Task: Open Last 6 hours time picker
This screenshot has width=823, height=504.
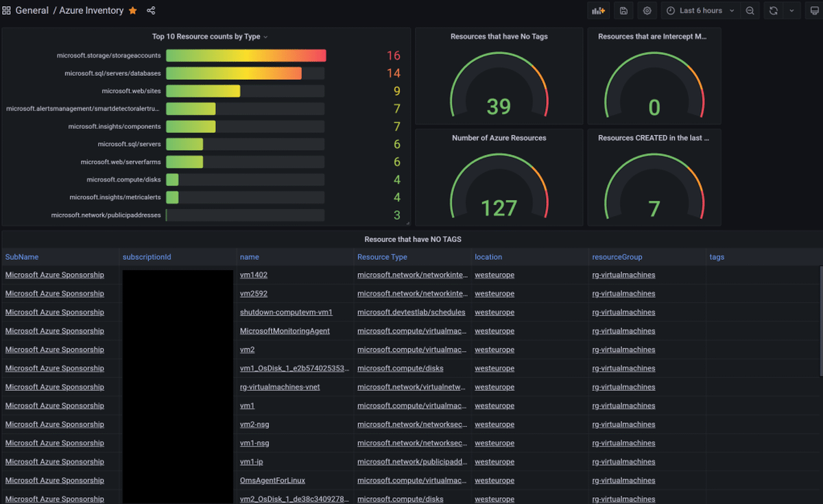Action: (x=701, y=10)
